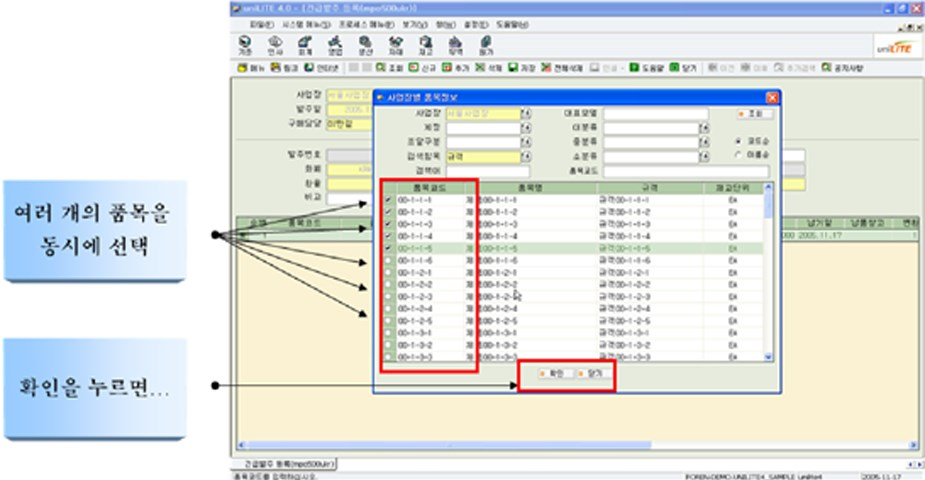Open the 도움말 menu in the menu bar
This screenshot has height=480, width=925.
[x=512, y=25]
